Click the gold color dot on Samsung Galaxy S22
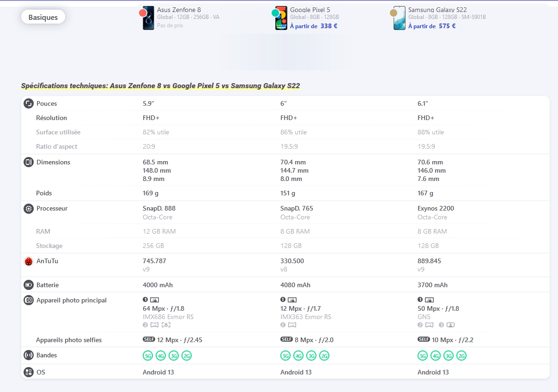The height and width of the screenshot is (392, 558). [x=394, y=13]
